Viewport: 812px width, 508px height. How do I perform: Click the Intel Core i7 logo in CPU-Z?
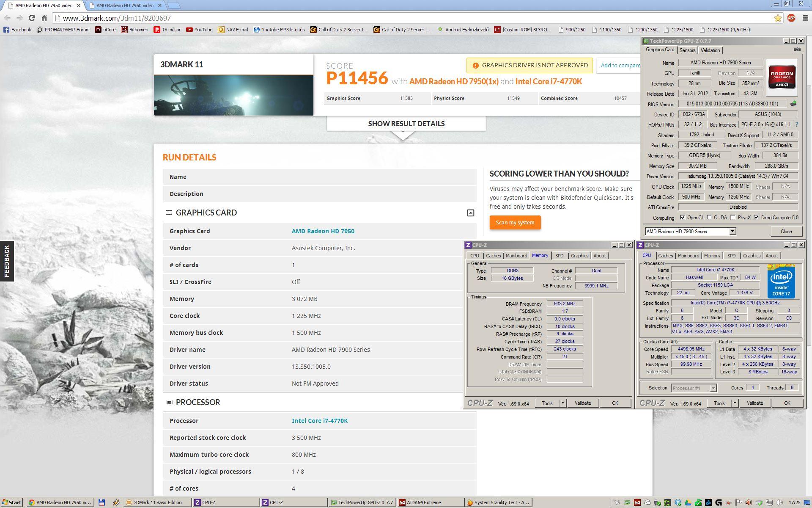click(x=781, y=281)
